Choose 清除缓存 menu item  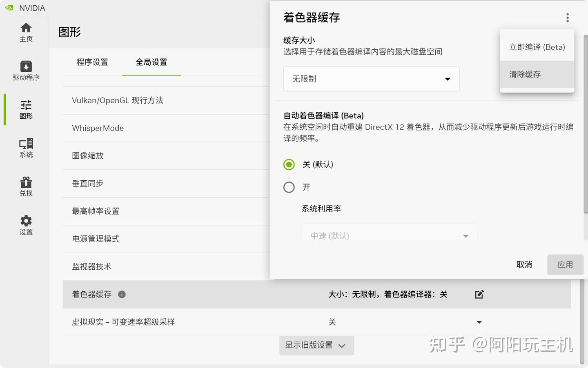pos(537,74)
